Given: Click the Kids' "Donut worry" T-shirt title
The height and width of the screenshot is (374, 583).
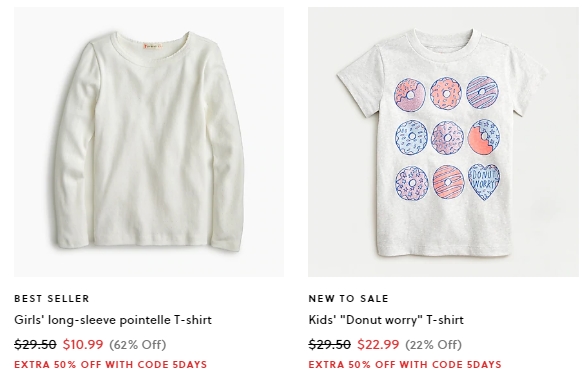Looking at the screenshot, I should [386, 320].
